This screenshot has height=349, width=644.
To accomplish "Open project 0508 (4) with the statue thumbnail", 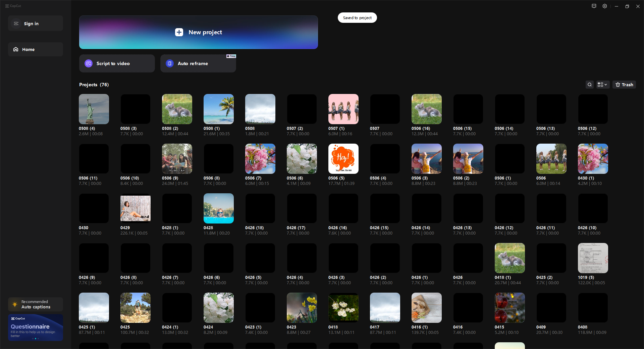I will pos(94,109).
